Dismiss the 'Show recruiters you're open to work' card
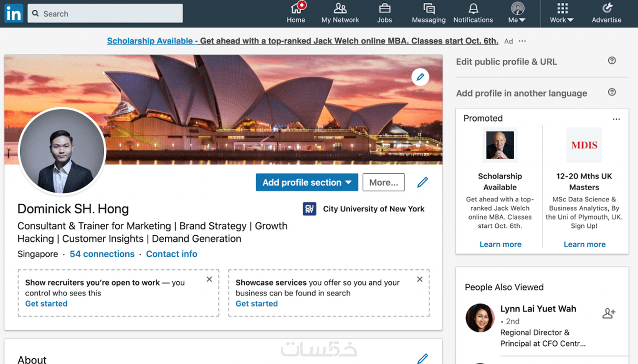Screen dimensions: 638x364 (209, 279)
